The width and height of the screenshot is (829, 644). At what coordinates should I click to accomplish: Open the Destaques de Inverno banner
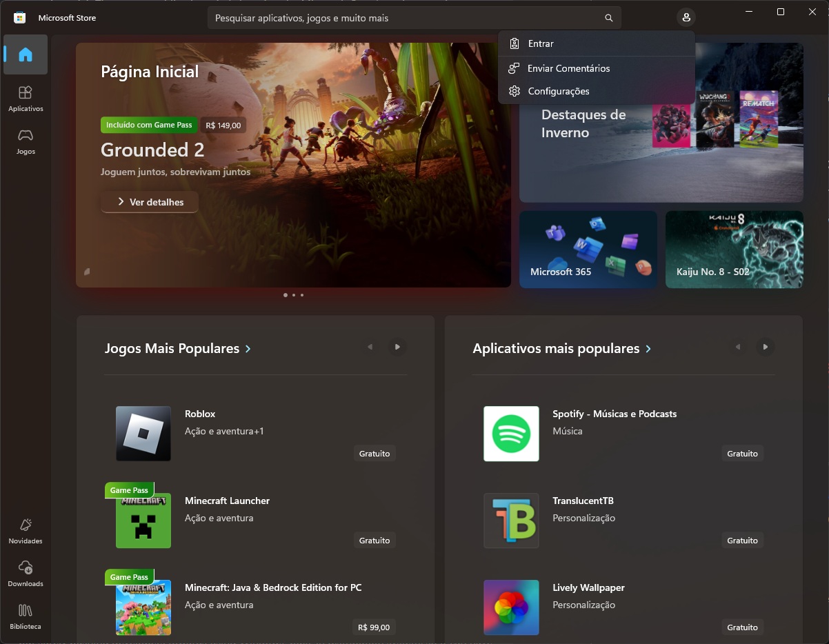coord(661,123)
